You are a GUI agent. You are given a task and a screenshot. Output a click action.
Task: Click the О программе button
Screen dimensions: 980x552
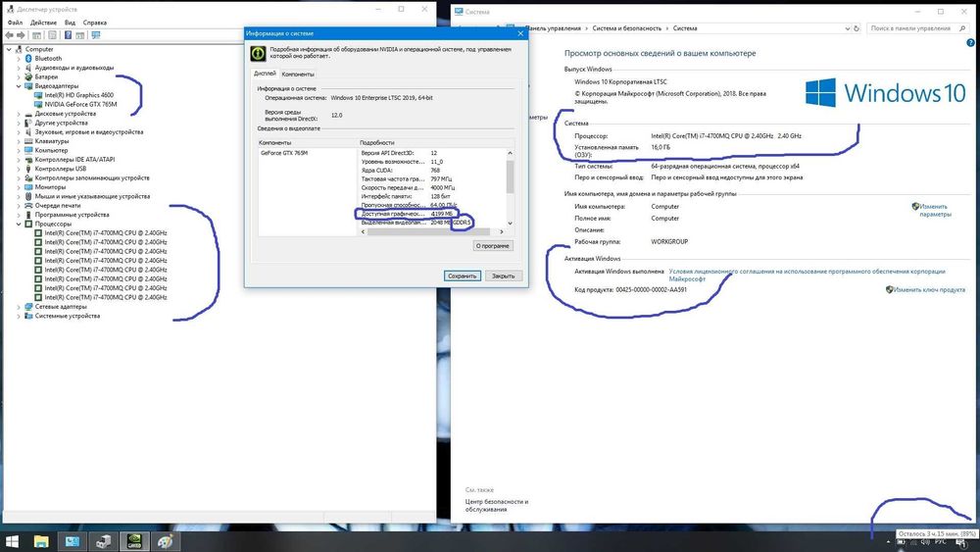click(493, 246)
